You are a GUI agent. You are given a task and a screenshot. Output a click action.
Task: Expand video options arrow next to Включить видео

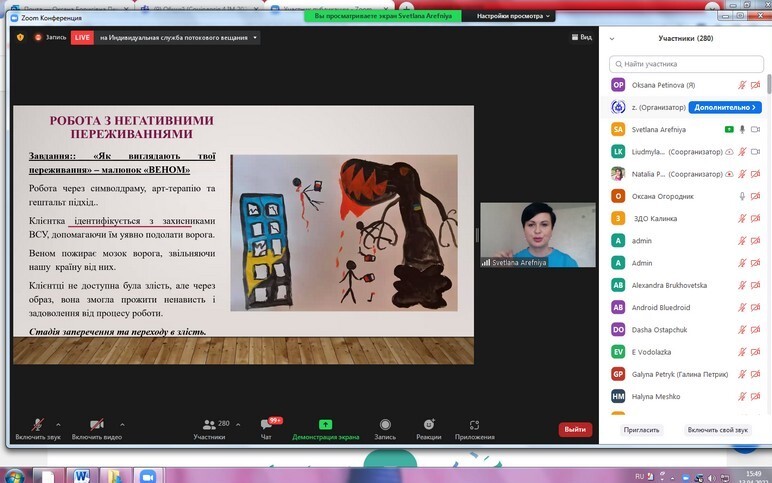[x=122, y=424]
